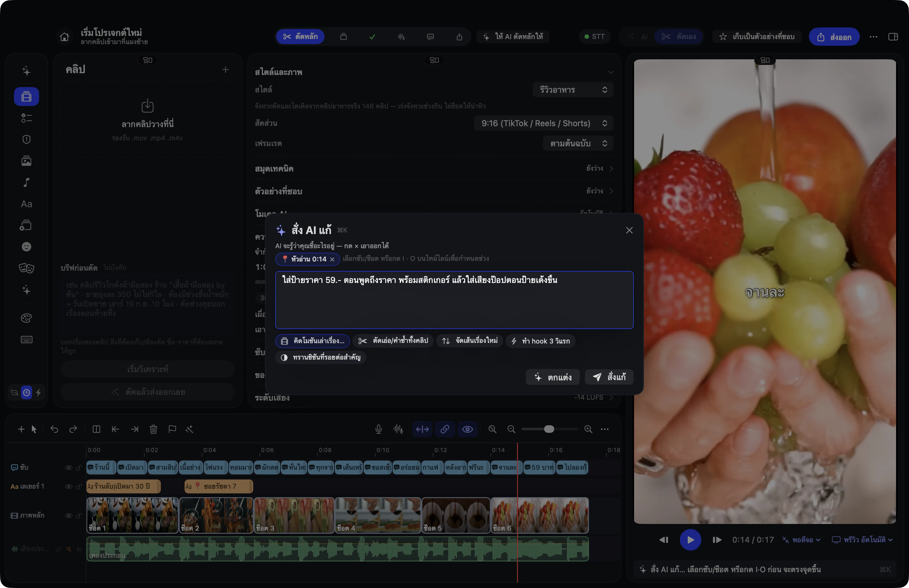909x588 pixels.
Task: Click the สั่งแก้ send button
Action: point(609,377)
